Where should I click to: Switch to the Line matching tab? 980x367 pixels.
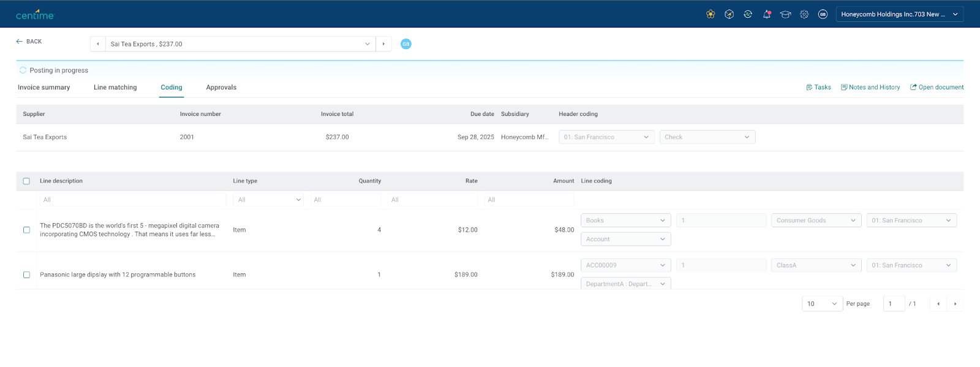115,88
